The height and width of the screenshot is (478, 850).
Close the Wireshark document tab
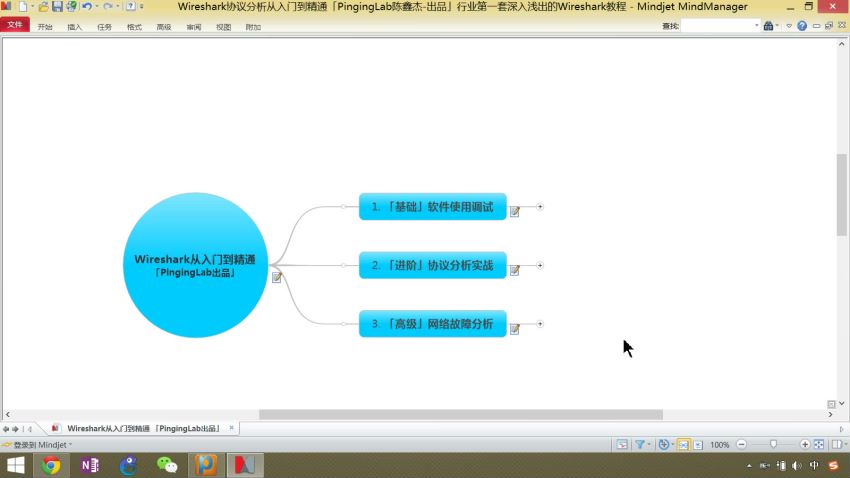pyautogui.click(x=231, y=428)
